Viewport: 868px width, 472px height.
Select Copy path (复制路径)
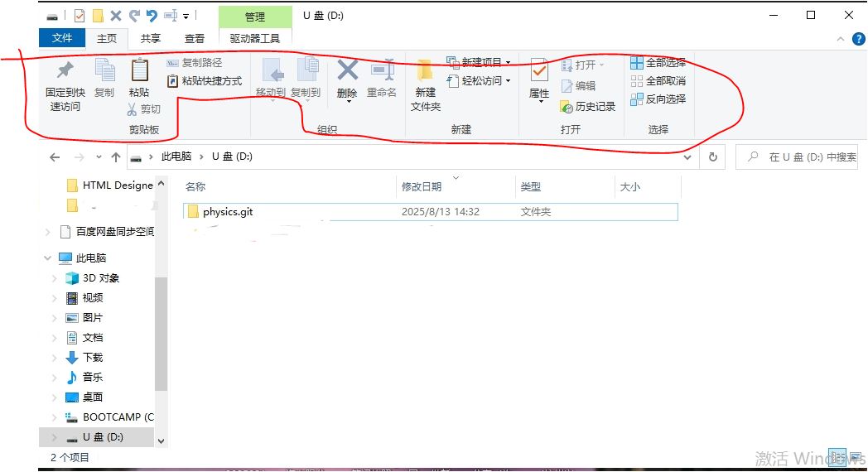(195, 63)
